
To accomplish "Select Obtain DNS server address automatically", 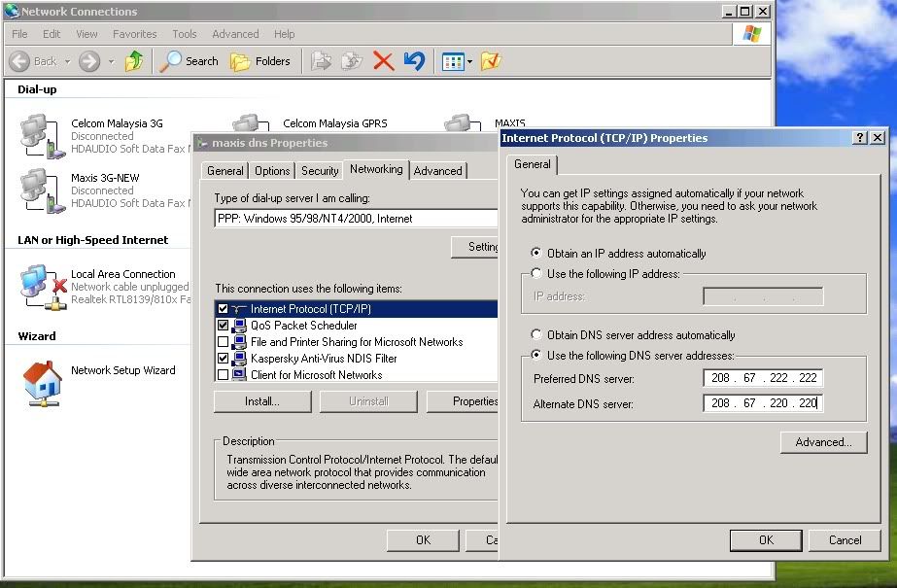I will click(x=536, y=334).
